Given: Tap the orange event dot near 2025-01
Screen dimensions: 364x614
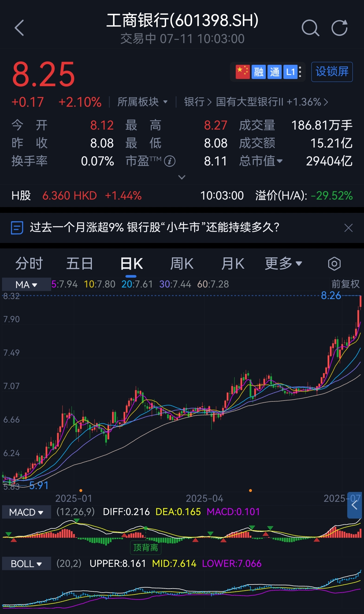Looking at the screenshot, I should click(81, 491).
